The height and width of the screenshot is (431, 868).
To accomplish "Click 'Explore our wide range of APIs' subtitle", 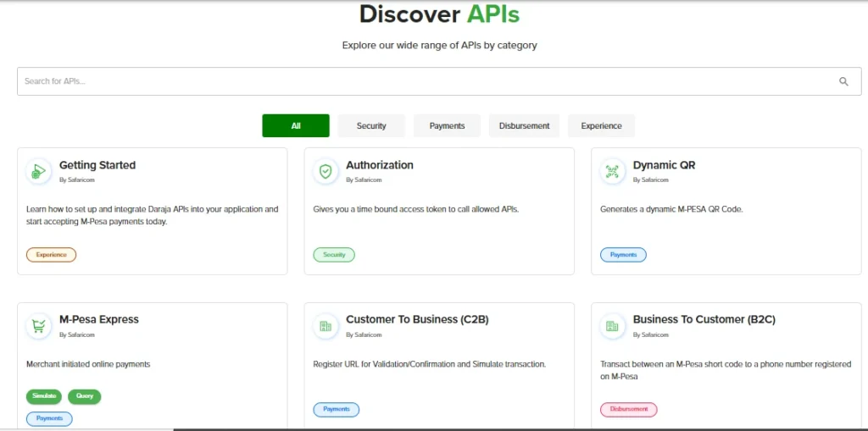I will coord(440,46).
